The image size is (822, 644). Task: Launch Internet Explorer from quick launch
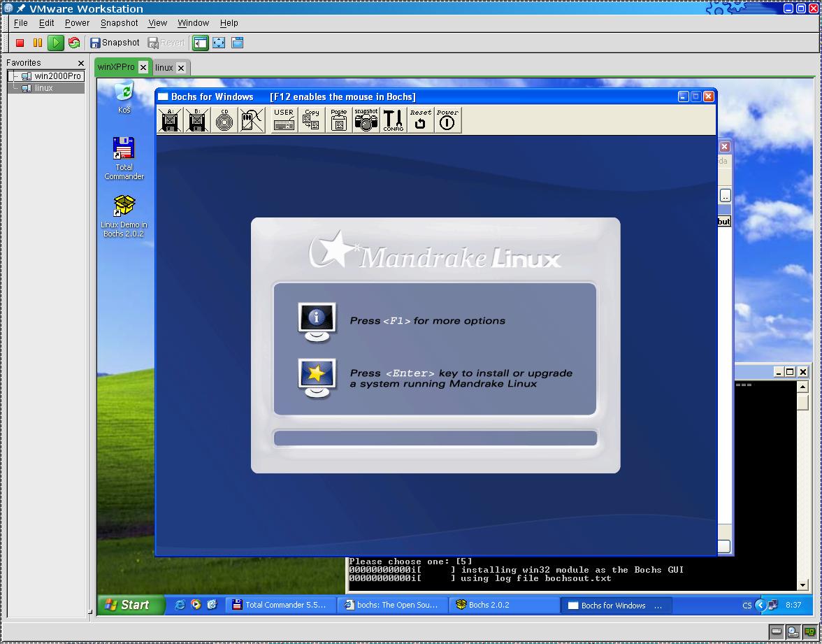pos(179,605)
